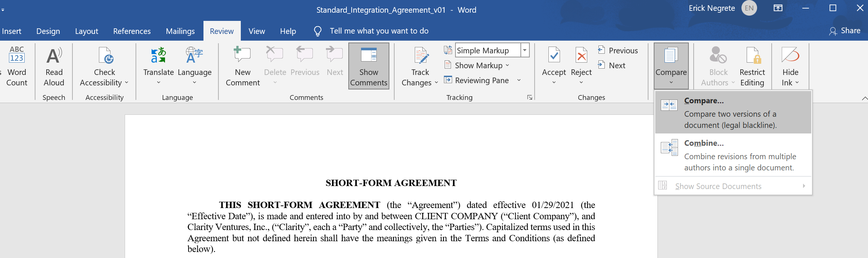Screen dimensions: 868x258
Task: Expand the Hide Ink dropdown arrow
Action: pyautogui.click(x=797, y=82)
